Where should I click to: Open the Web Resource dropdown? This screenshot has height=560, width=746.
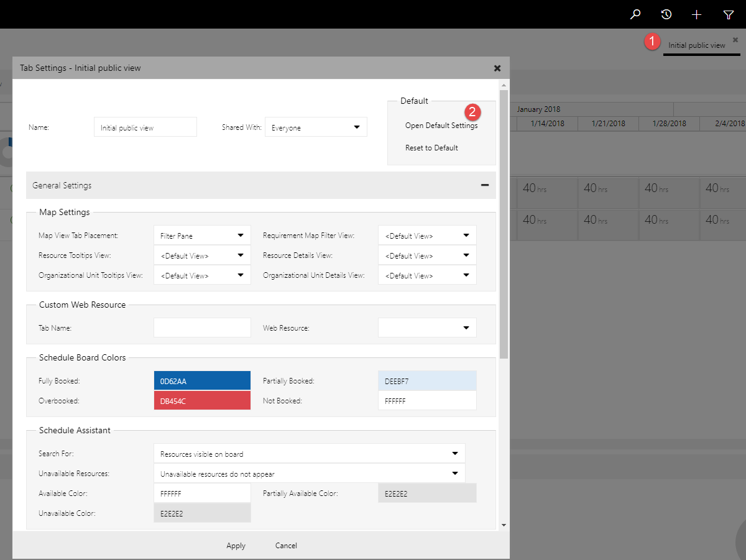pyautogui.click(x=467, y=328)
